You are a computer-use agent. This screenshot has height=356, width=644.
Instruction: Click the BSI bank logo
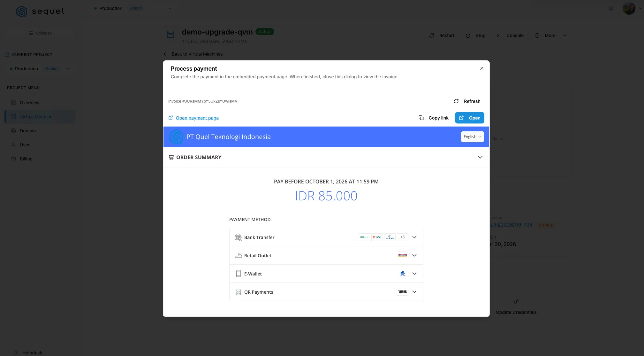click(364, 237)
